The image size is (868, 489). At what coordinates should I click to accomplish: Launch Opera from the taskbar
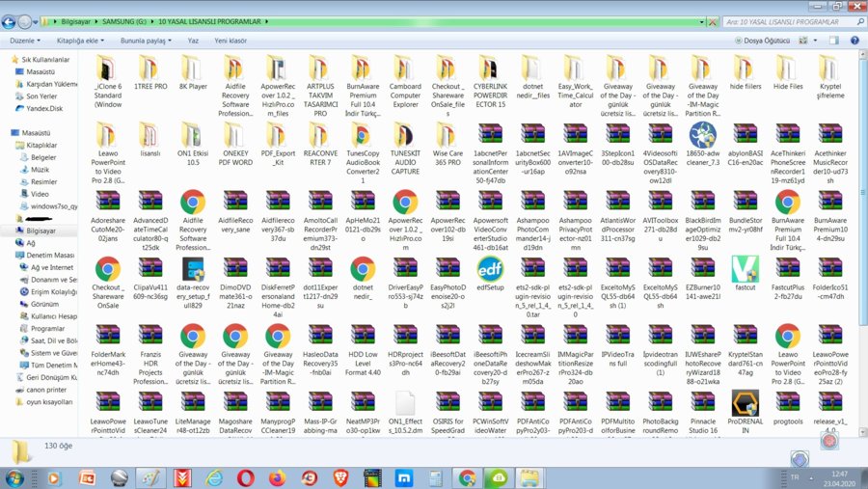(246, 477)
